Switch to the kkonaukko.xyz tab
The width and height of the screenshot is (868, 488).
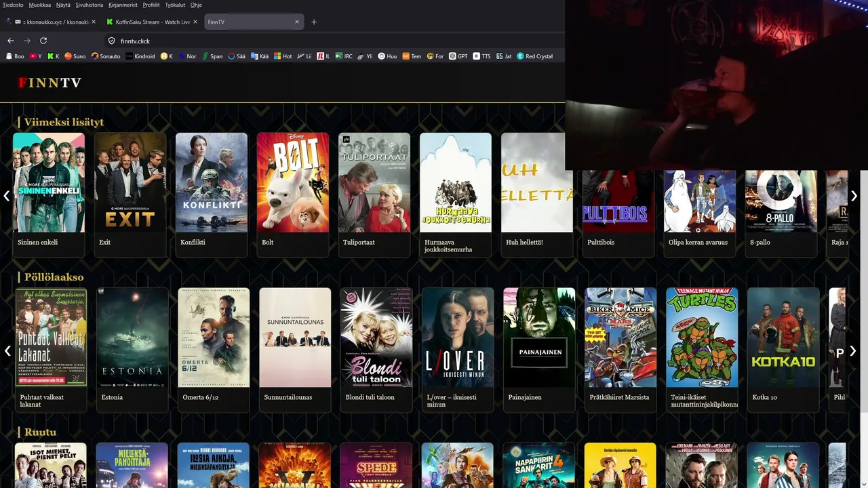pyautogui.click(x=52, y=22)
